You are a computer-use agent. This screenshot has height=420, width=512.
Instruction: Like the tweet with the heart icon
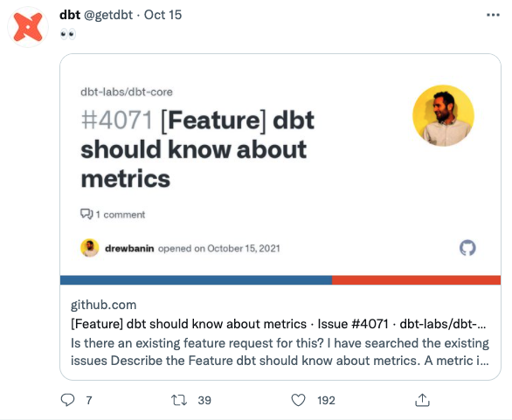pyautogui.click(x=298, y=400)
